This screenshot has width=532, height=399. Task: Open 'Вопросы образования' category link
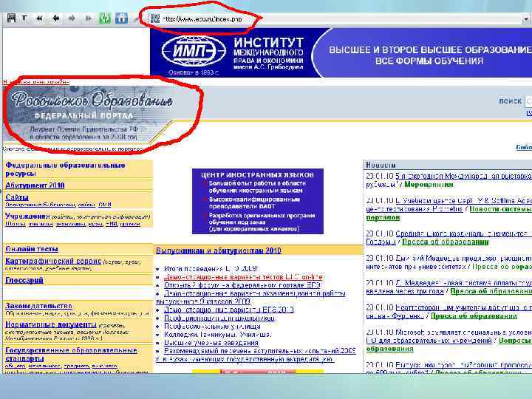click(449, 345)
